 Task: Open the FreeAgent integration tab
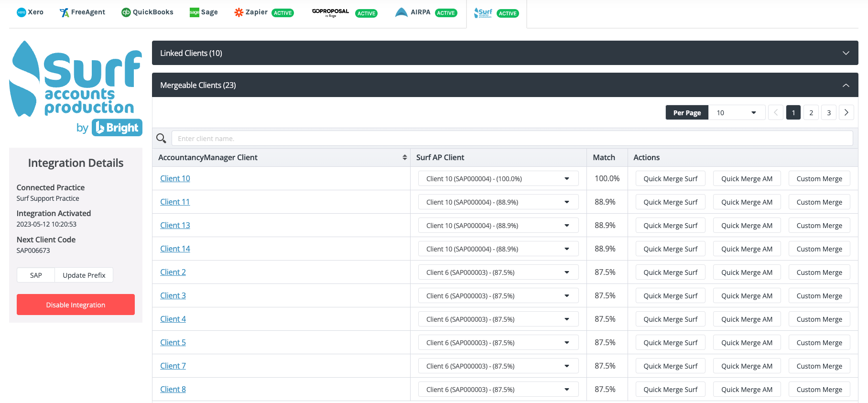point(82,12)
